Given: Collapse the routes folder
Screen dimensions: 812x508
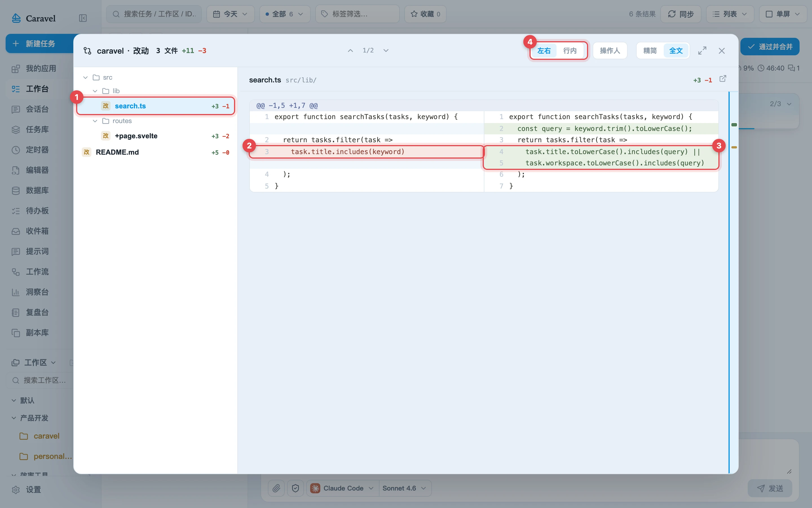Looking at the screenshot, I should pyautogui.click(x=95, y=121).
